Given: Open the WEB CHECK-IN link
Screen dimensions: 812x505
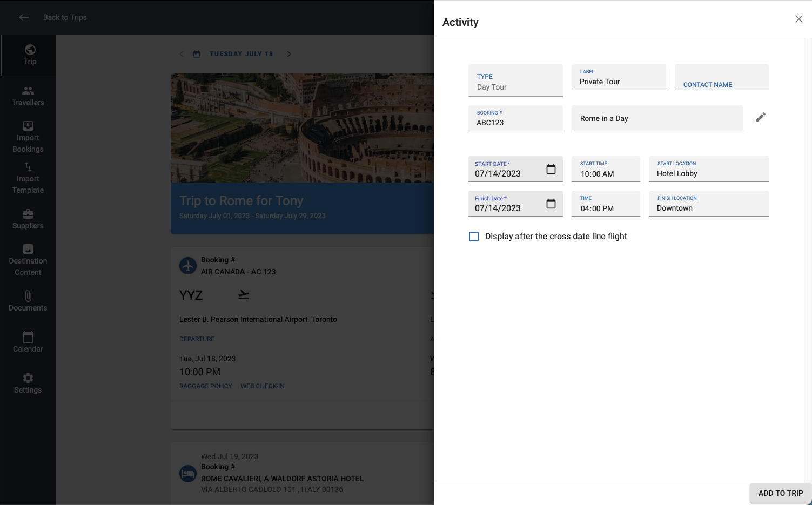Looking at the screenshot, I should click(263, 386).
